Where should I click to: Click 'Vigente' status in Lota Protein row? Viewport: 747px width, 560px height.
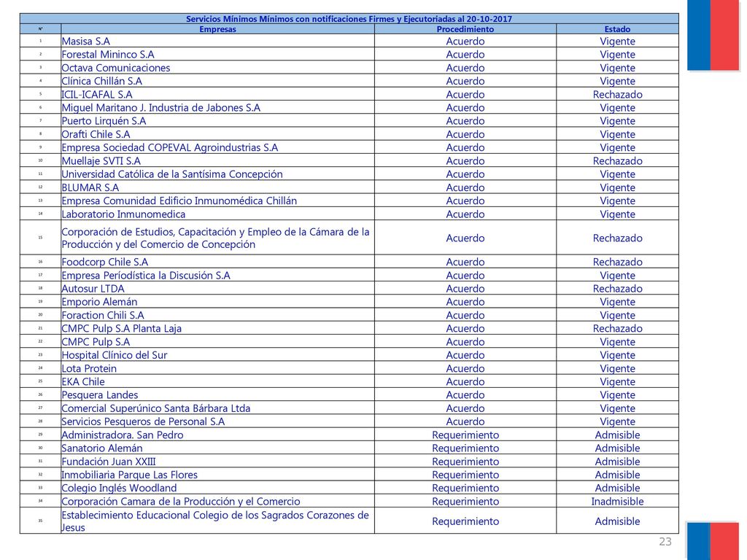coord(617,368)
